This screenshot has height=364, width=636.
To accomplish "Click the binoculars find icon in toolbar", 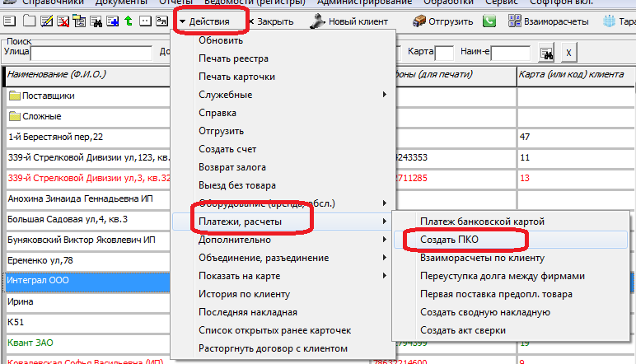I will click(x=96, y=21).
